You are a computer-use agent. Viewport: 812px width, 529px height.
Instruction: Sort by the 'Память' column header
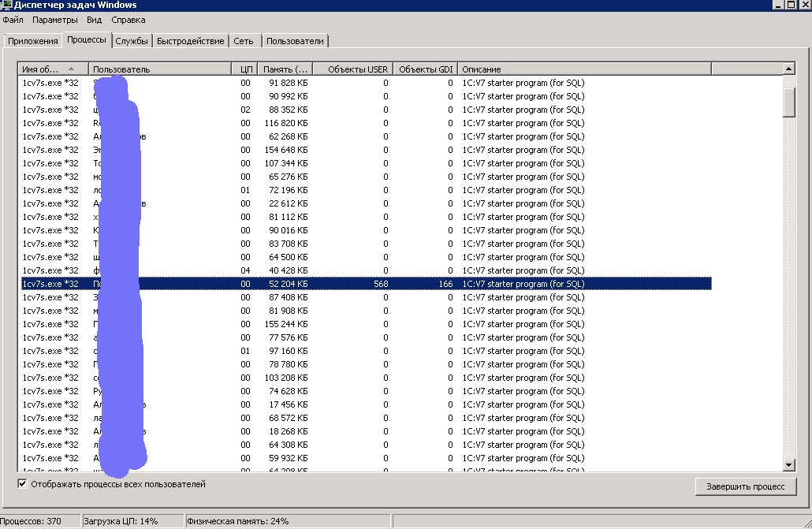pos(286,69)
